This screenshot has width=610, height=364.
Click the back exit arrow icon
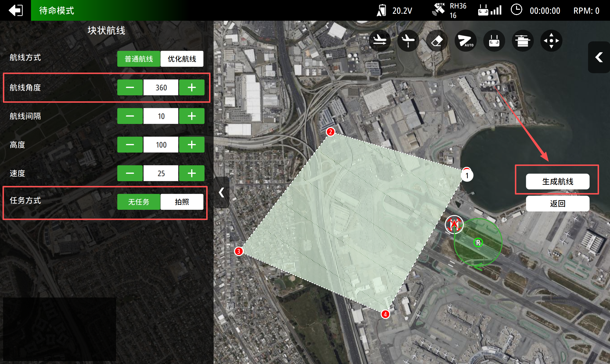(x=15, y=10)
